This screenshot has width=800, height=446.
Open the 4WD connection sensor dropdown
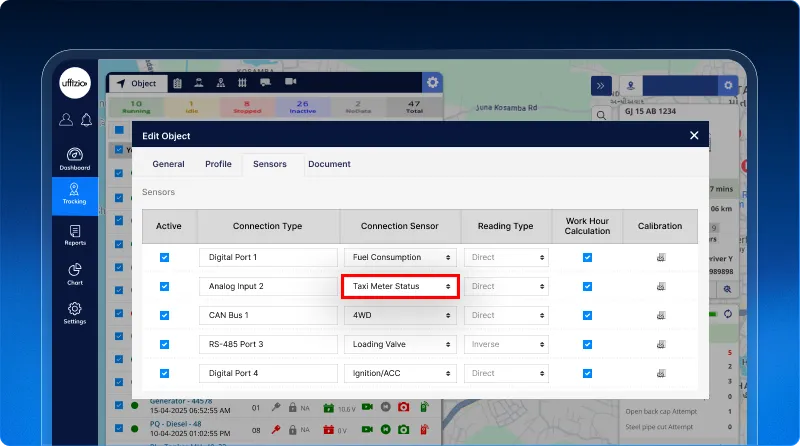click(x=401, y=315)
